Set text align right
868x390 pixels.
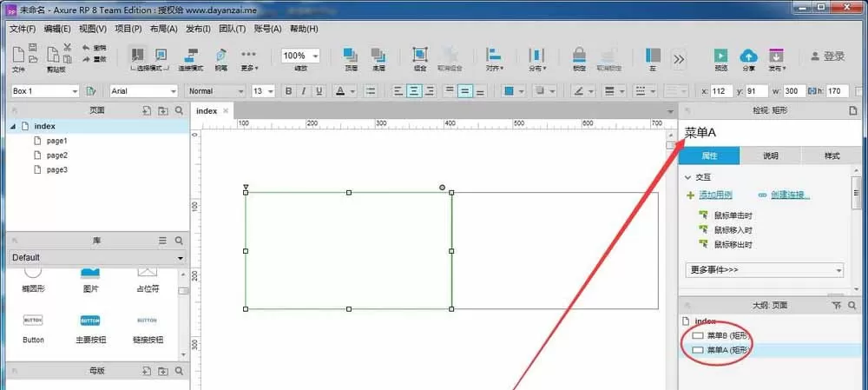429,91
